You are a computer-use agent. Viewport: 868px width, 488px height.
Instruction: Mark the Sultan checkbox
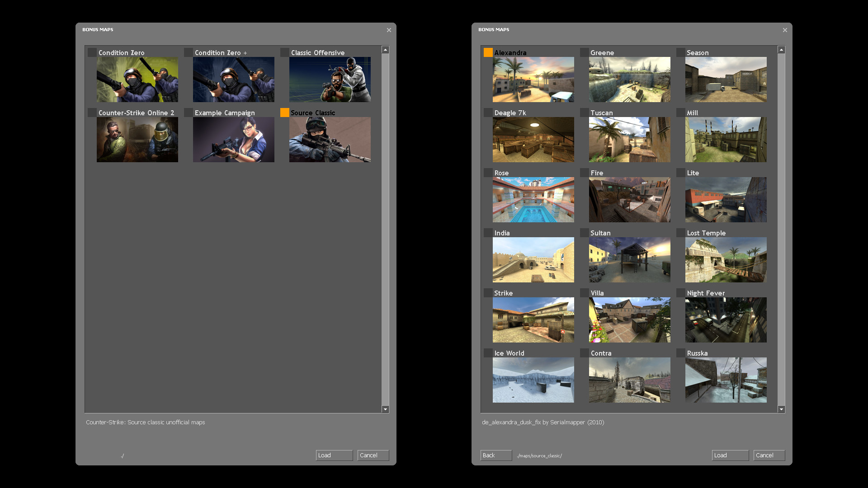tap(585, 233)
